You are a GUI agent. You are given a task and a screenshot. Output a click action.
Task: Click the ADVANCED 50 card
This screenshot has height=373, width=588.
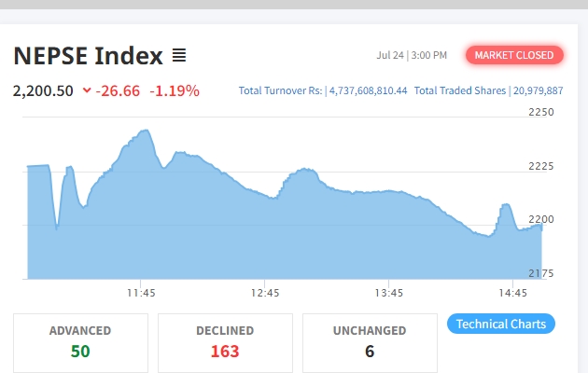(80, 341)
